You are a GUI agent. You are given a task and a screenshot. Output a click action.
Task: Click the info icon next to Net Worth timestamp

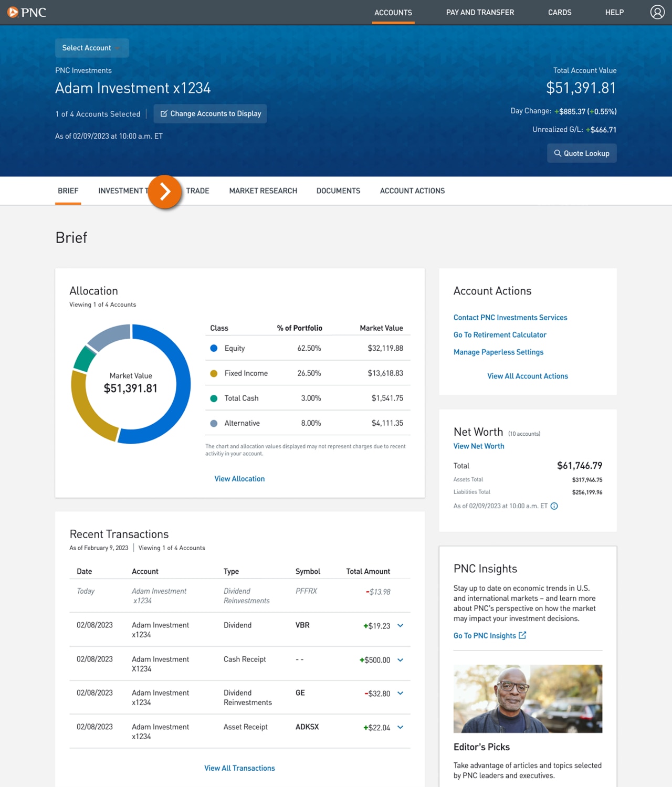point(554,506)
